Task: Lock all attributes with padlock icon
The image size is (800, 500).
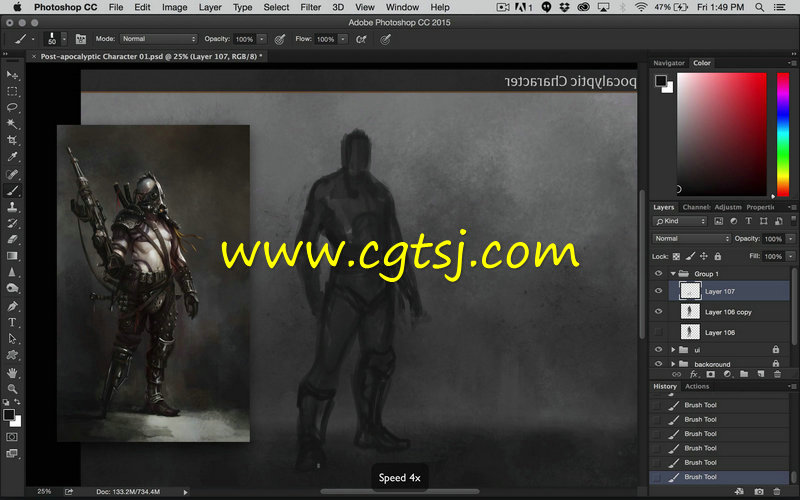Action: click(718, 256)
